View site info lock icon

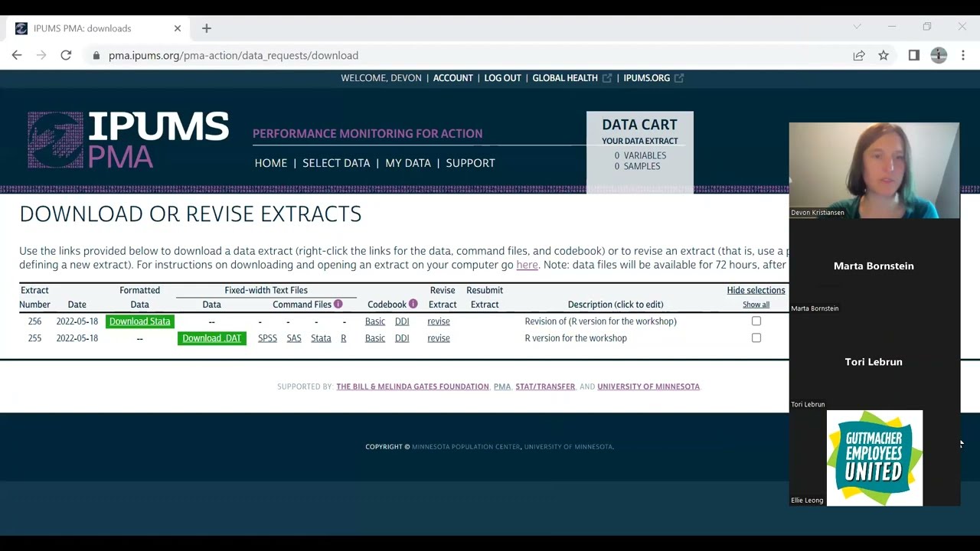coord(96,55)
